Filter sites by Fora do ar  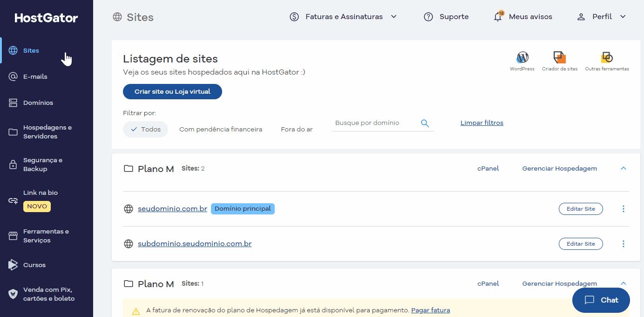click(x=297, y=129)
